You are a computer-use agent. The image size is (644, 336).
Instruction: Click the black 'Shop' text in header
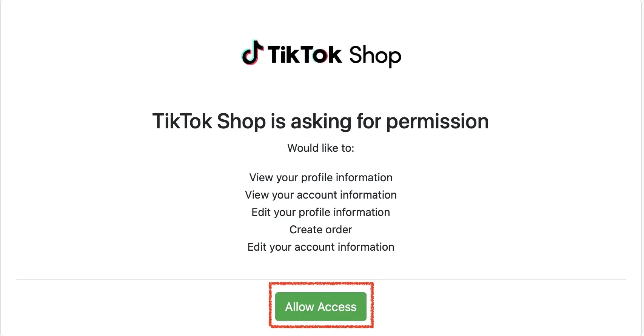[375, 56]
